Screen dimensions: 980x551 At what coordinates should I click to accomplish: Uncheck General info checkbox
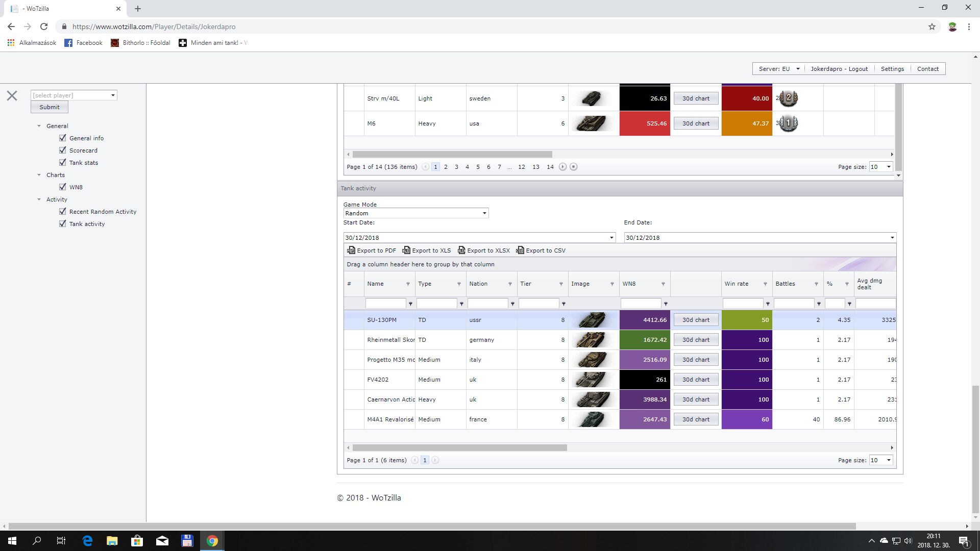pyautogui.click(x=63, y=138)
